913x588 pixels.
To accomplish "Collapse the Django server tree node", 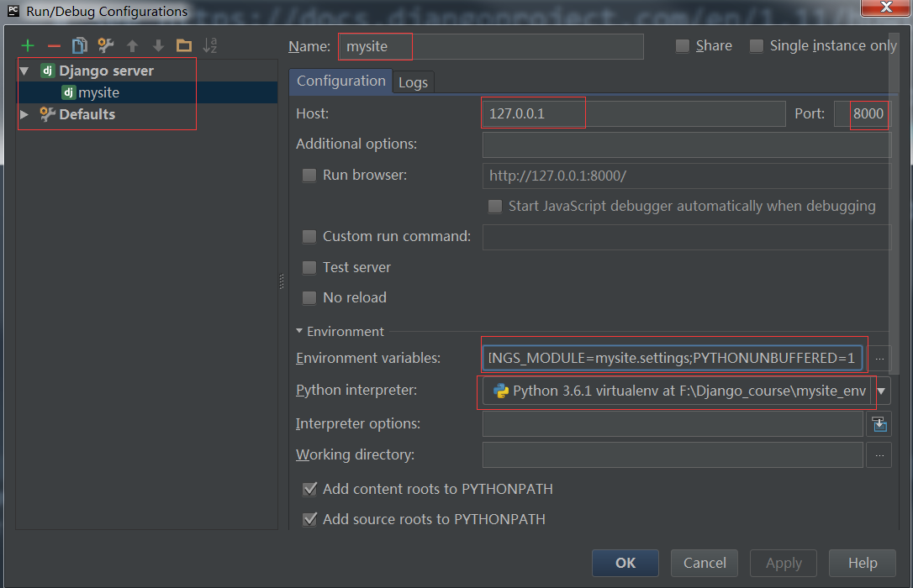I will point(24,71).
